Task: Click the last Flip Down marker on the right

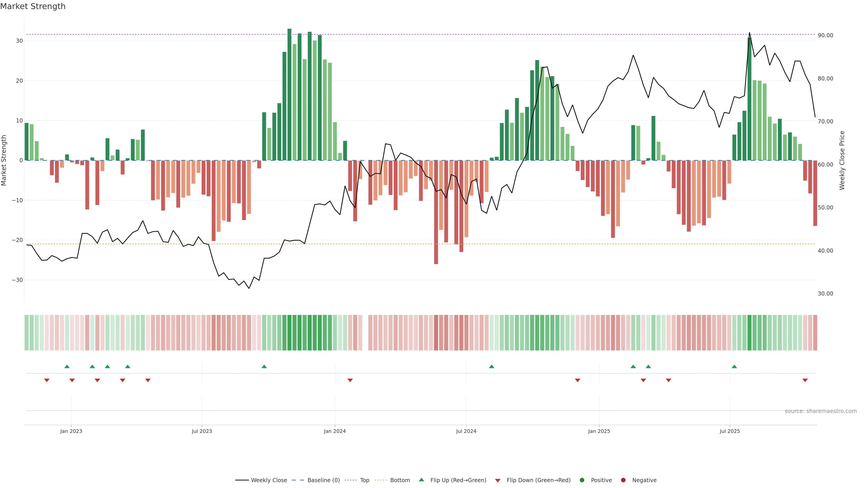Action: pyautogui.click(x=805, y=380)
